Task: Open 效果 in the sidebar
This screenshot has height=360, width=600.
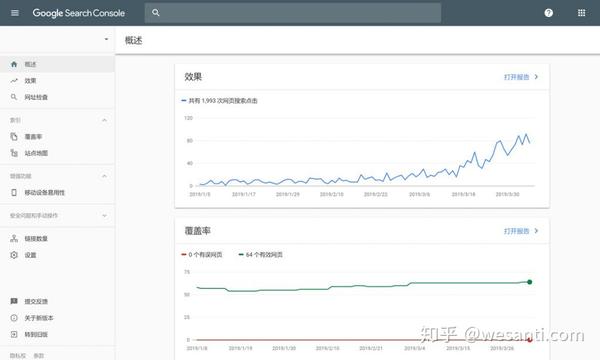Action: [57, 81]
